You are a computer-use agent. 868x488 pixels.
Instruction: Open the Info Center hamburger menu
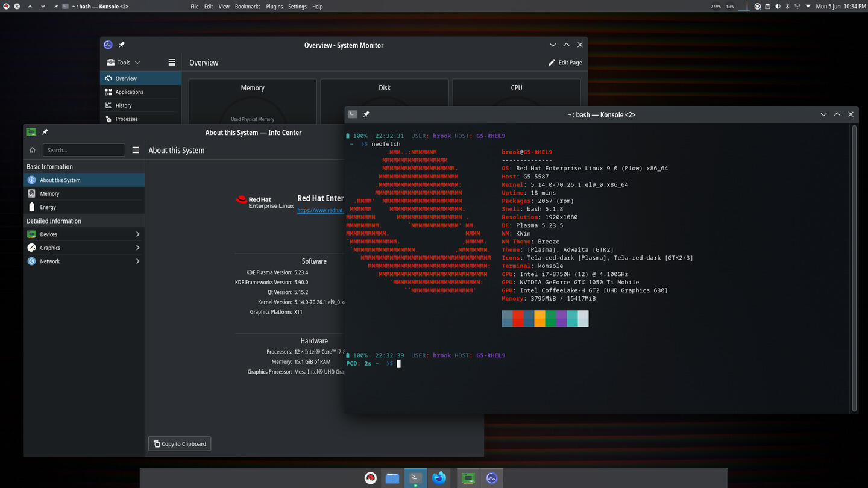tap(136, 150)
